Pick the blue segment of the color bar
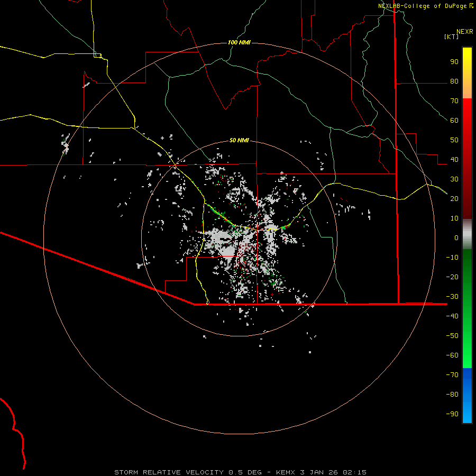Screen dimensions: 476x476 coord(467,396)
